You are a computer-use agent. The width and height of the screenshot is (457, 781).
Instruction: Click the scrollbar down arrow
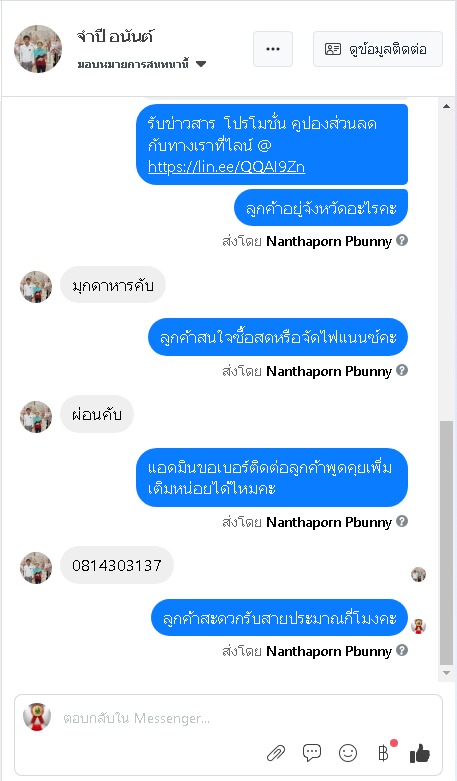click(447, 673)
